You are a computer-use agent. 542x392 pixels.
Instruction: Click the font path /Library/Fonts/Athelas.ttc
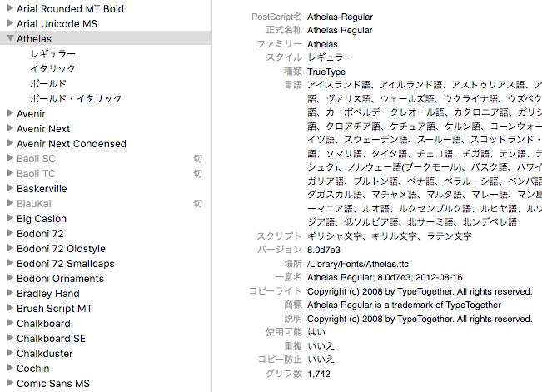(358, 264)
